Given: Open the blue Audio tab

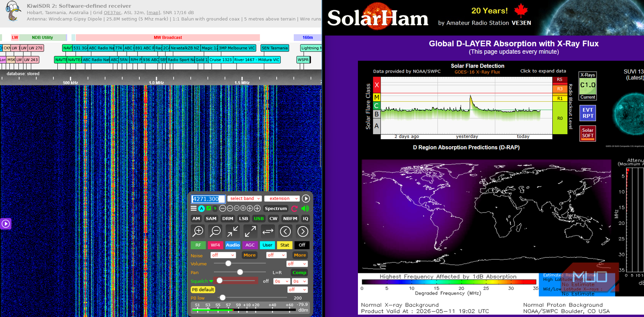Looking at the screenshot, I should point(233,245).
